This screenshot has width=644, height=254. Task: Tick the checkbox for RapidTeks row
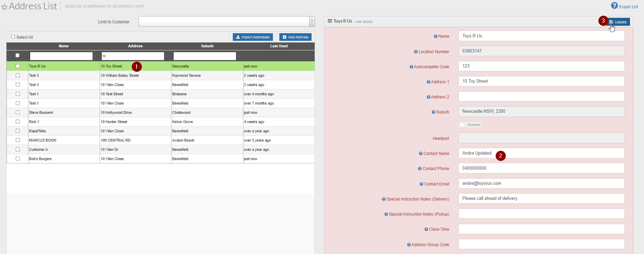[18, 131]
